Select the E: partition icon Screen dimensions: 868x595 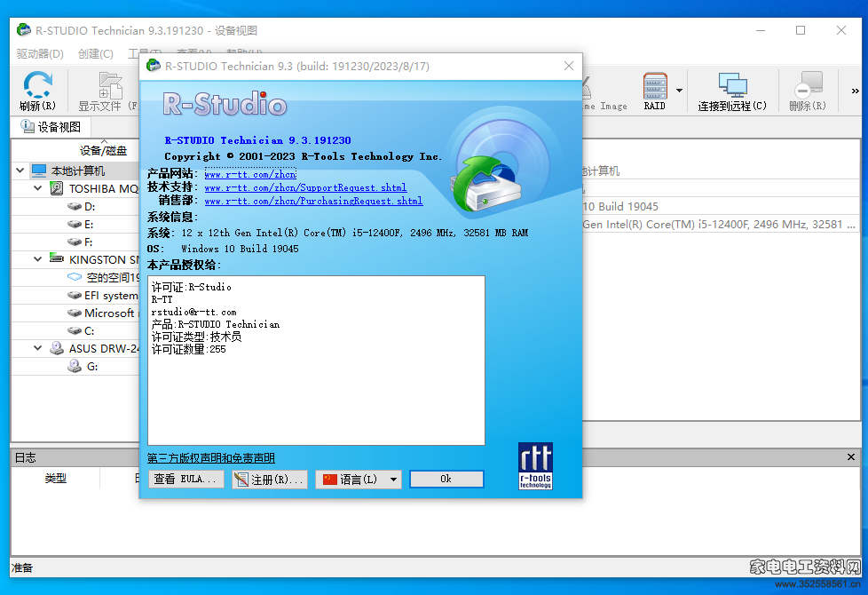pyautogui.click(x=75, y=225)
